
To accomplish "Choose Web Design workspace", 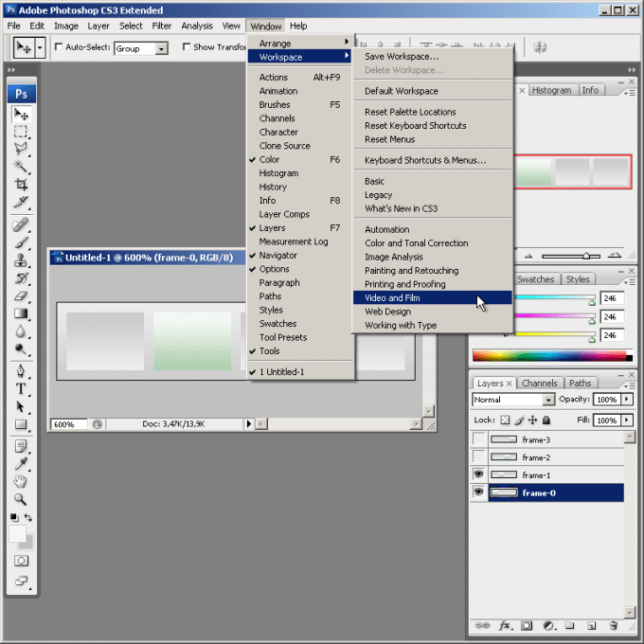I will pos(433,312).
